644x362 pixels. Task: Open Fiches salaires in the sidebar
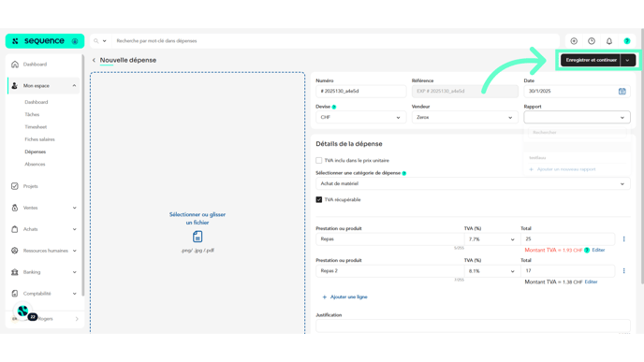(x=39, y=139)
